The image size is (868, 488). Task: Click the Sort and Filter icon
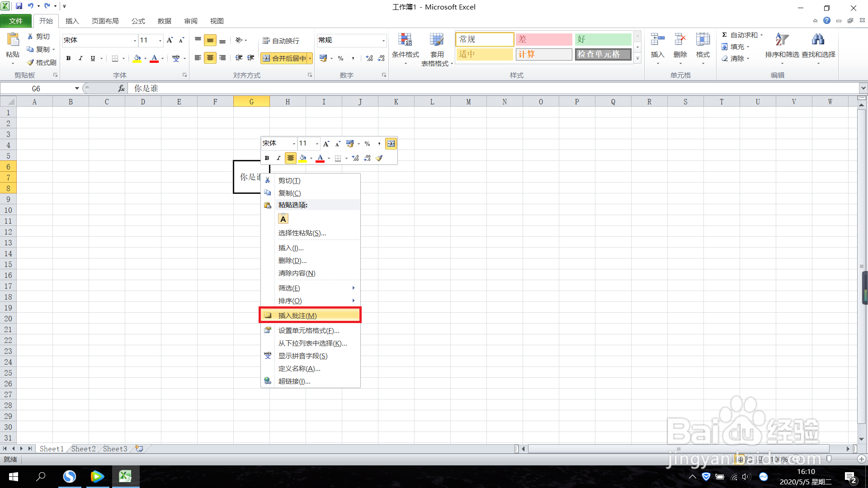782,40
